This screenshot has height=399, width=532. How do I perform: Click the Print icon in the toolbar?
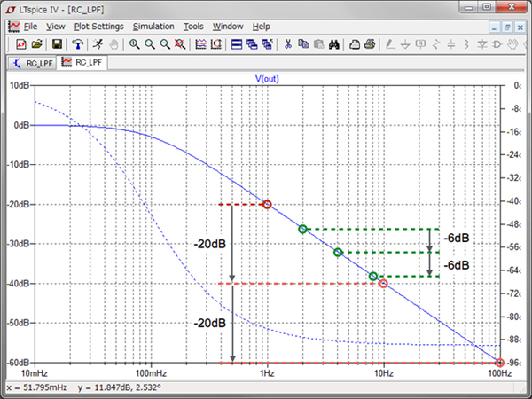coord(370,43)
